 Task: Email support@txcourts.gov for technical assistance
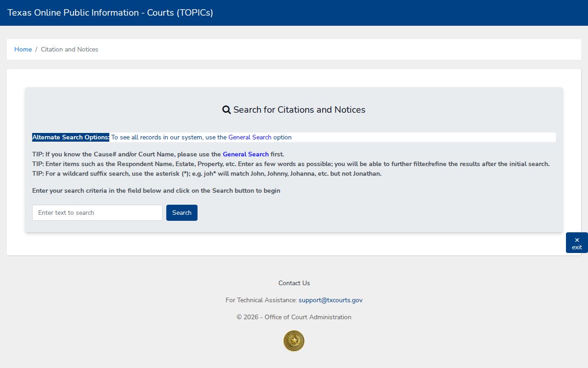pos(330,300)
